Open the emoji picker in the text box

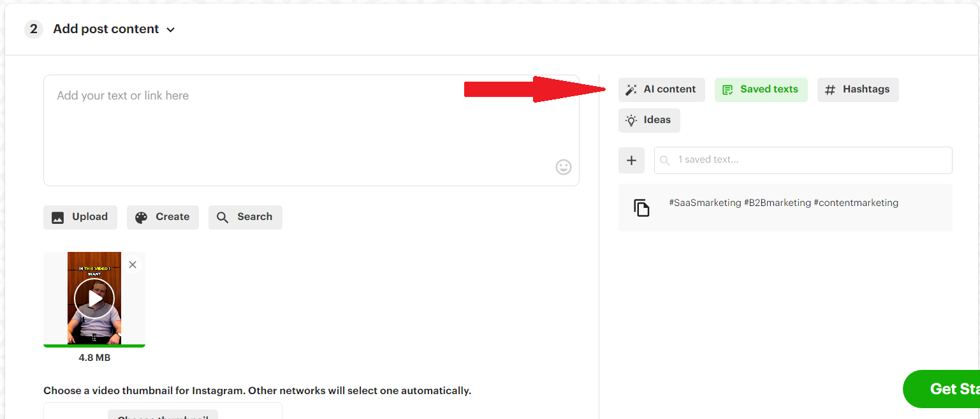pyautogui.click(x=563, y=167)
